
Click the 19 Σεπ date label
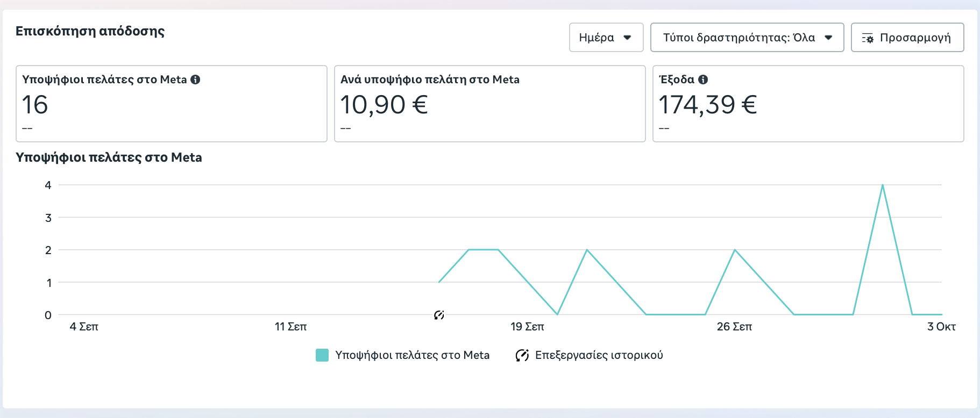point(527,327)
